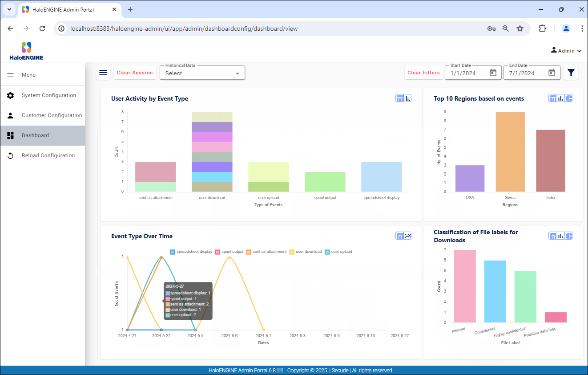Image resolution: width=588 pixels, height=375 pixels.
Task: Open the browser tab search dropdown
Action: click(9, 9)
